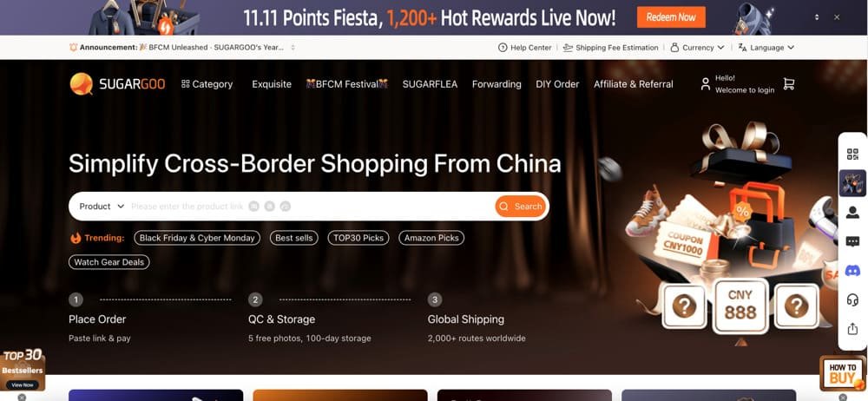868x401 pixels.
Task: Go to the SUGARFLEA menu item
Action: [430, 84]
